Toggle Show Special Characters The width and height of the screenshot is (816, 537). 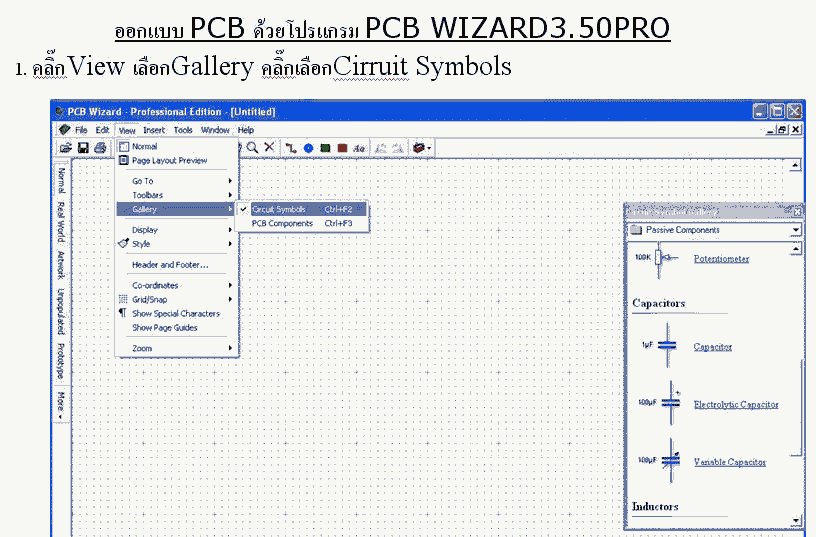click(x=177, y=313)
